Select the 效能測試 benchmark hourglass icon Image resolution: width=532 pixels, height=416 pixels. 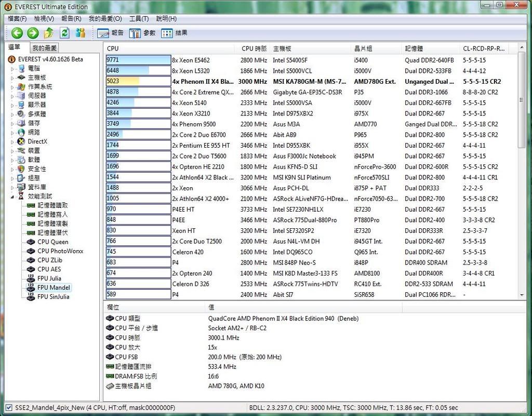(x=21, y=196)
